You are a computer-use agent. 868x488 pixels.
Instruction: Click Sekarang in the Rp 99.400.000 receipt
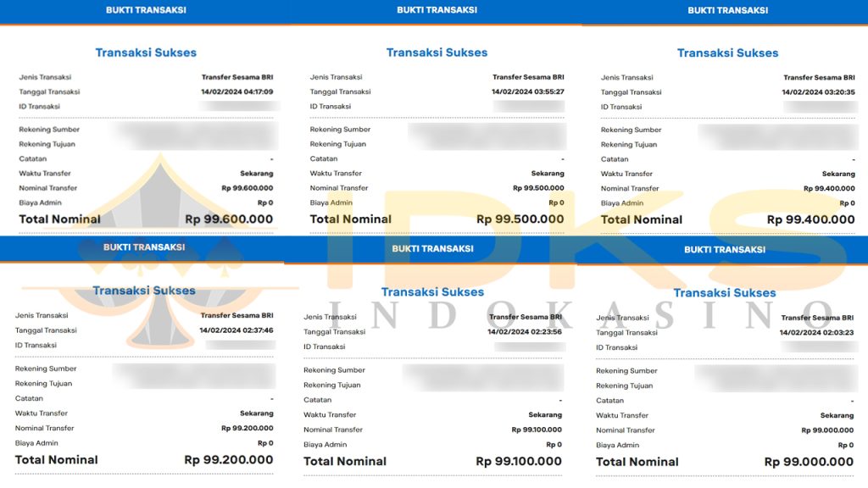pos(838,175)
